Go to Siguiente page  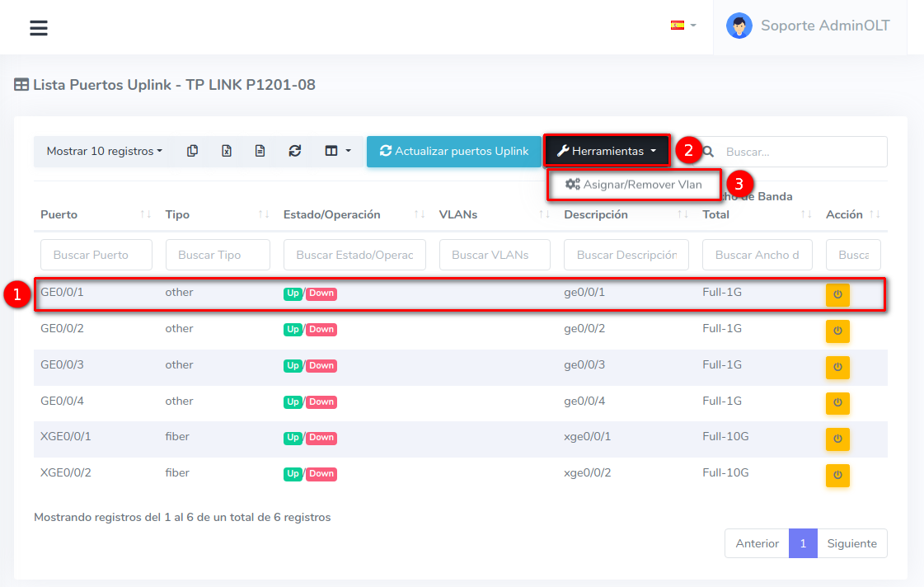[x=851, y=543]
